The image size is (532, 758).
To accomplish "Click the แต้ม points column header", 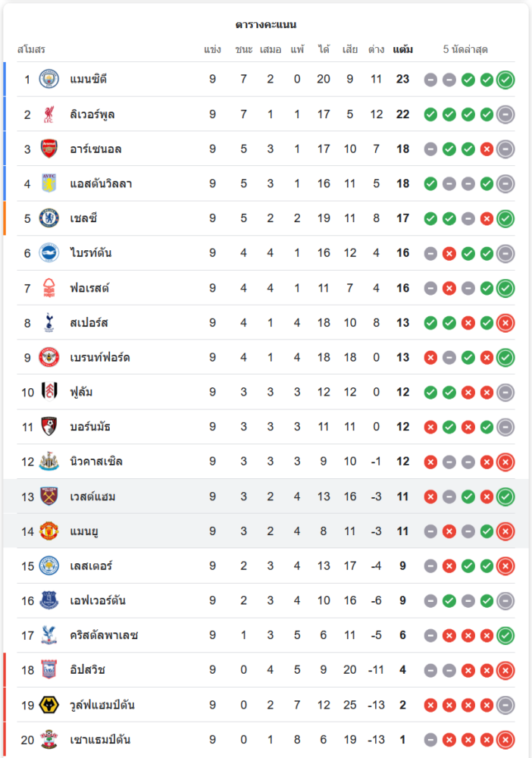I will [x=402, y=49].
